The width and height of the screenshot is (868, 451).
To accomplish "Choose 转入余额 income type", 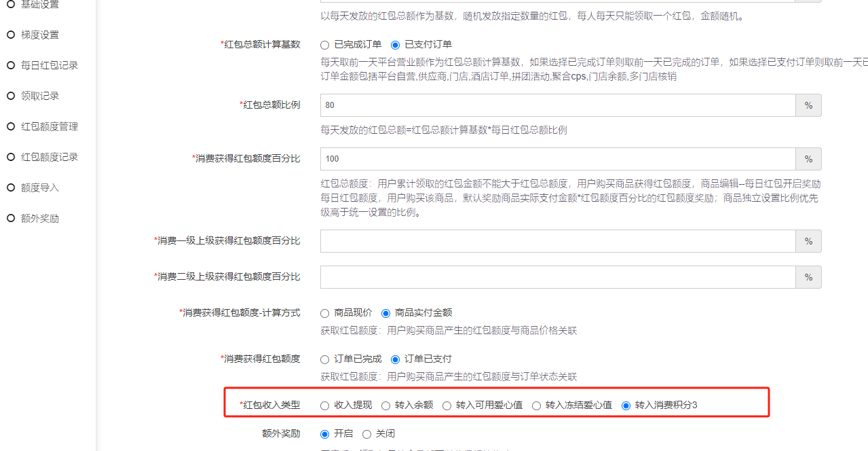I will 386,405.
